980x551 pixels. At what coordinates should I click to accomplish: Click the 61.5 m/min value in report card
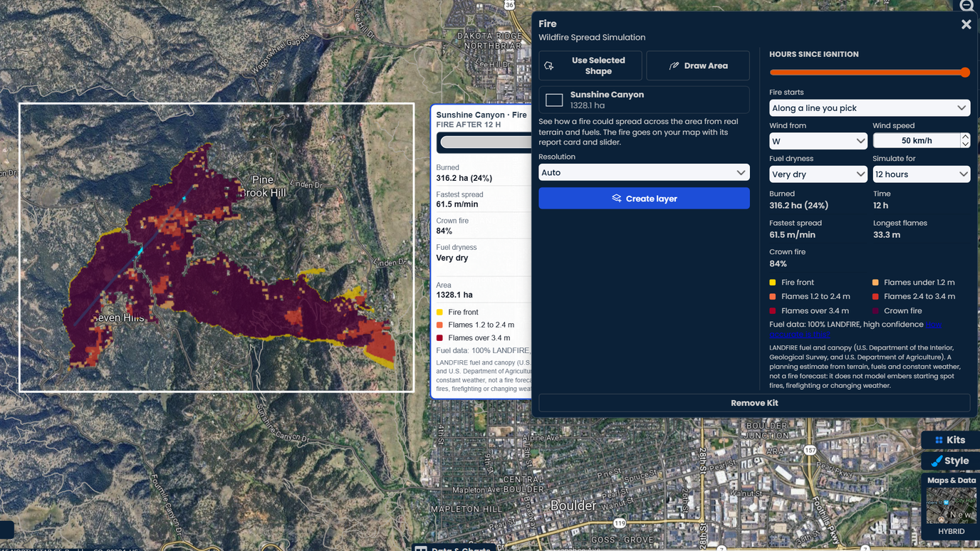457,204
